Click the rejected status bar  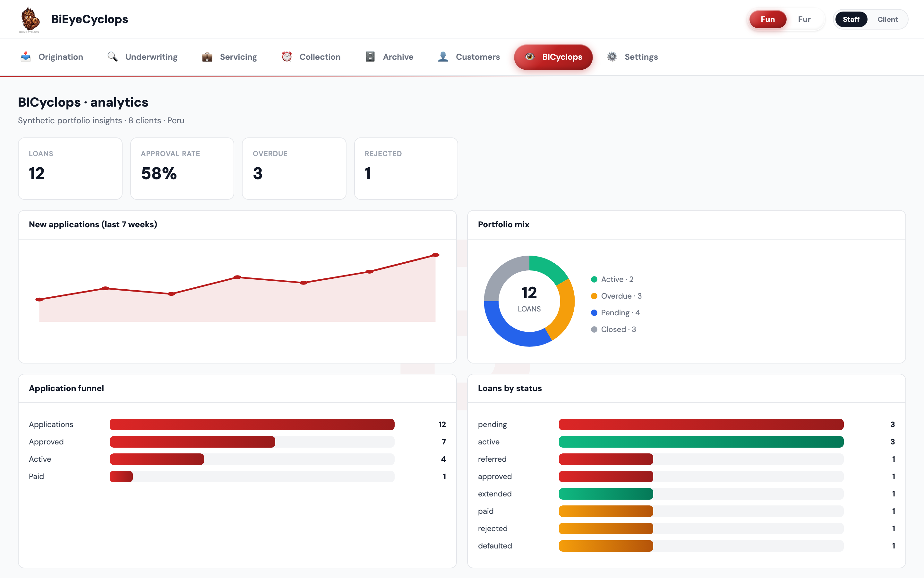coord(606,529)
